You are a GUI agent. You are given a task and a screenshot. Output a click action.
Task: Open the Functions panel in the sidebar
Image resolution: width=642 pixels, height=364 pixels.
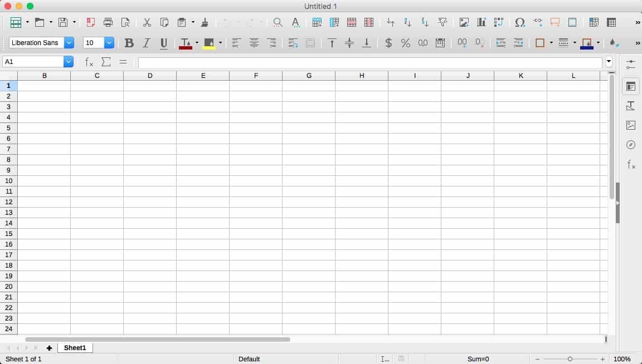[x=631, y=165]
